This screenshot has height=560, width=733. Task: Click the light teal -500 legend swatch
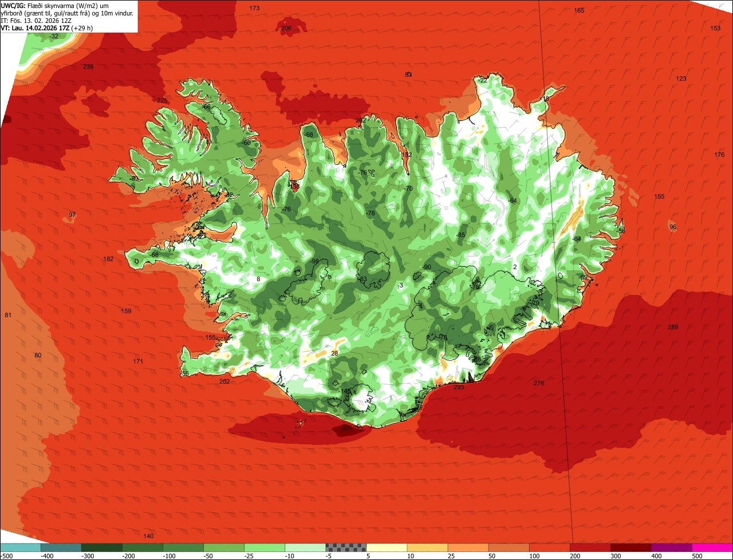coord(20,547)
